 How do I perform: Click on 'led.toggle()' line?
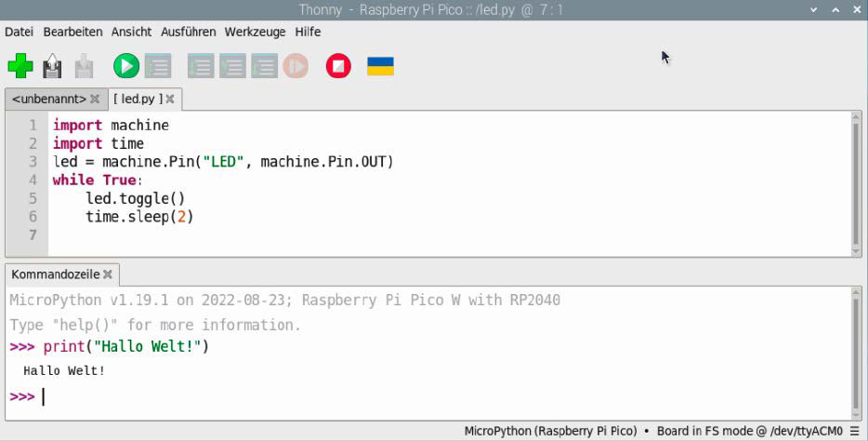coord(135,198)
